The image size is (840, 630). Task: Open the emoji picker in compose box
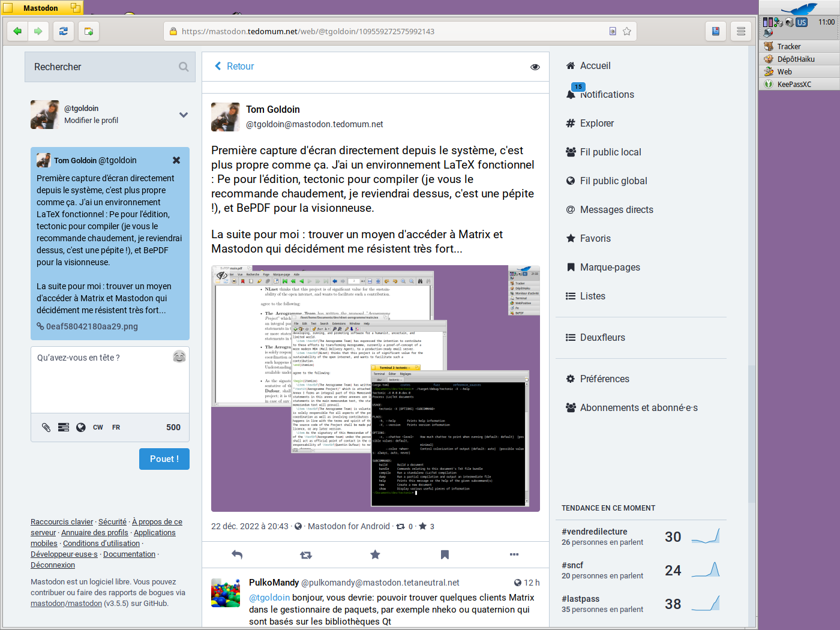click(x=179, y=357)
